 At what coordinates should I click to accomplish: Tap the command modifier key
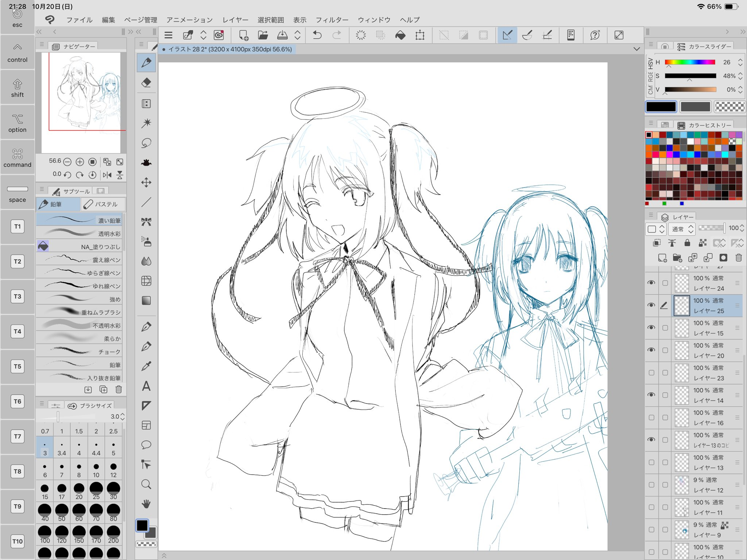17,158
